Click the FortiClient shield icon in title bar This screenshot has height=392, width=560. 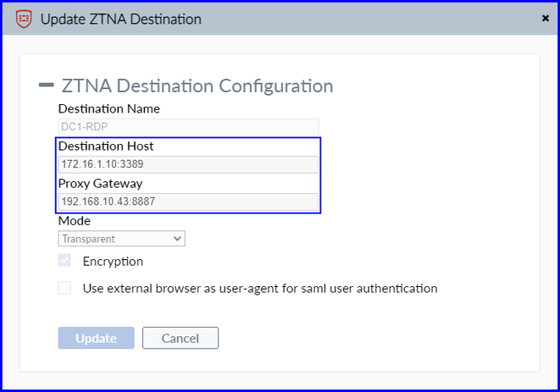(x=23, y=18)
